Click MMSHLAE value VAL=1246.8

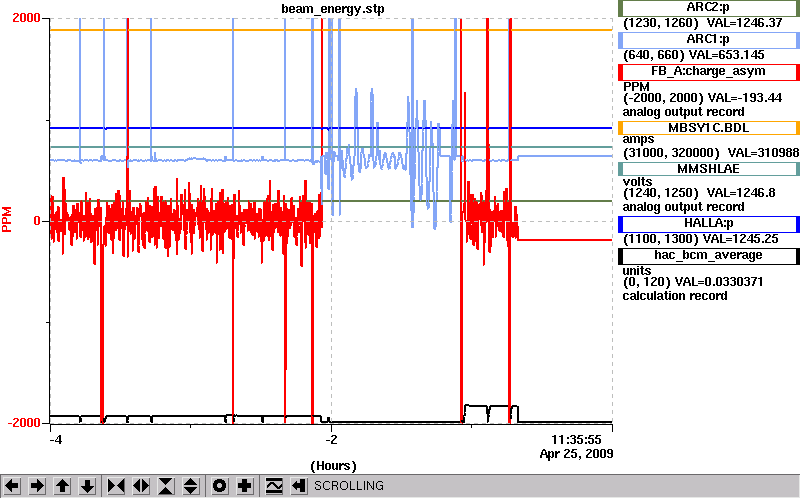tap(741, 193)
